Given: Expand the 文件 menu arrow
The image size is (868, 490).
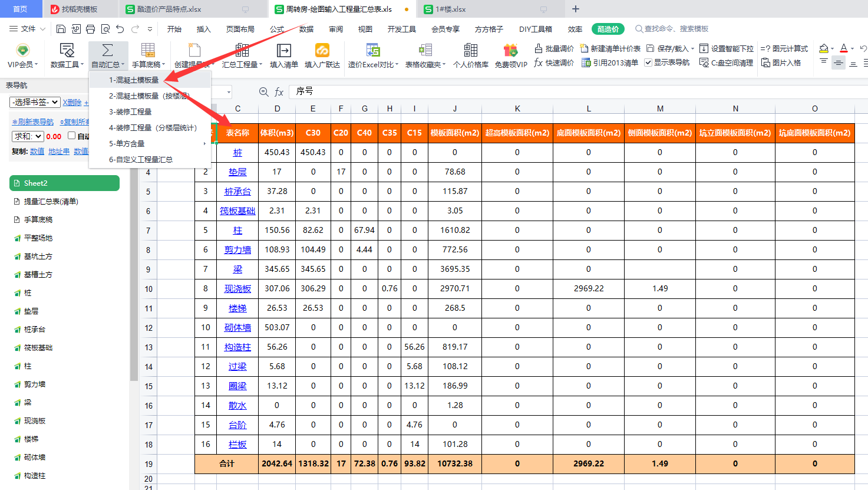Looking at the screenshot, I should 42,29.
